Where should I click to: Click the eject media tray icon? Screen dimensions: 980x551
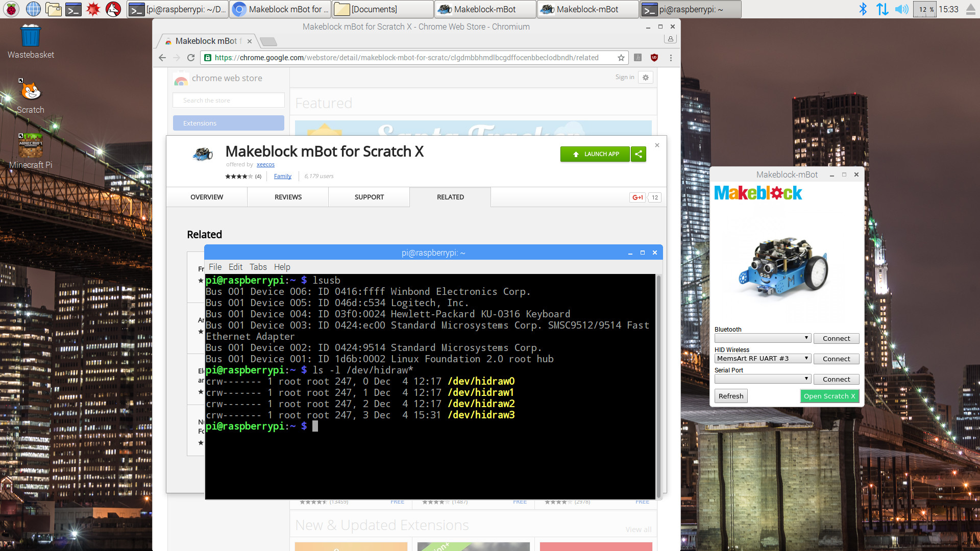click(971, 9)
